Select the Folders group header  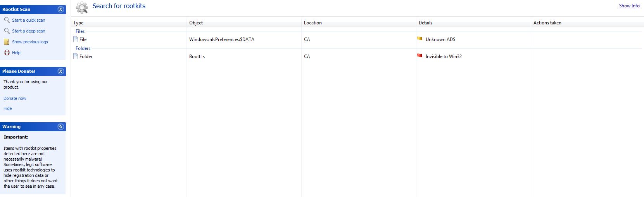click(x=83, y=48)
